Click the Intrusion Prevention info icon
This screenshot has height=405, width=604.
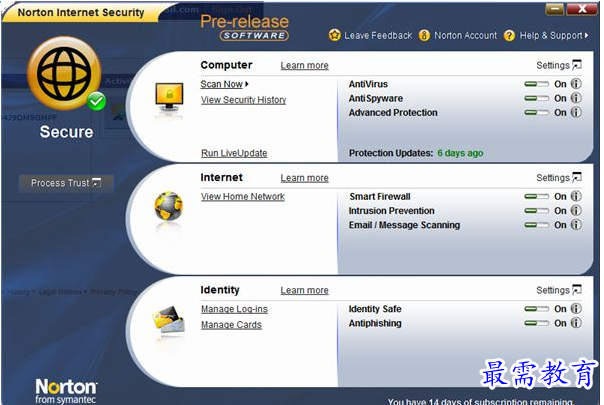click(576, 210)
